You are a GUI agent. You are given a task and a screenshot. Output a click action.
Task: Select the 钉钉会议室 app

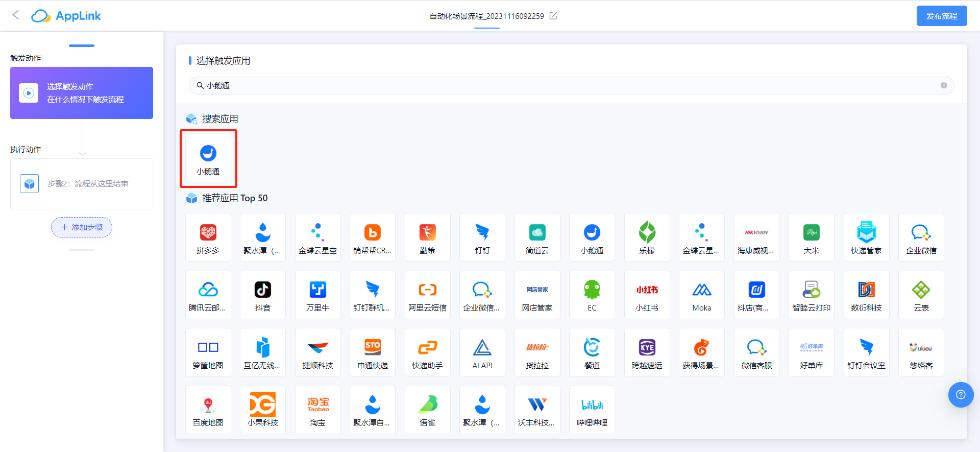click(867, 352)
